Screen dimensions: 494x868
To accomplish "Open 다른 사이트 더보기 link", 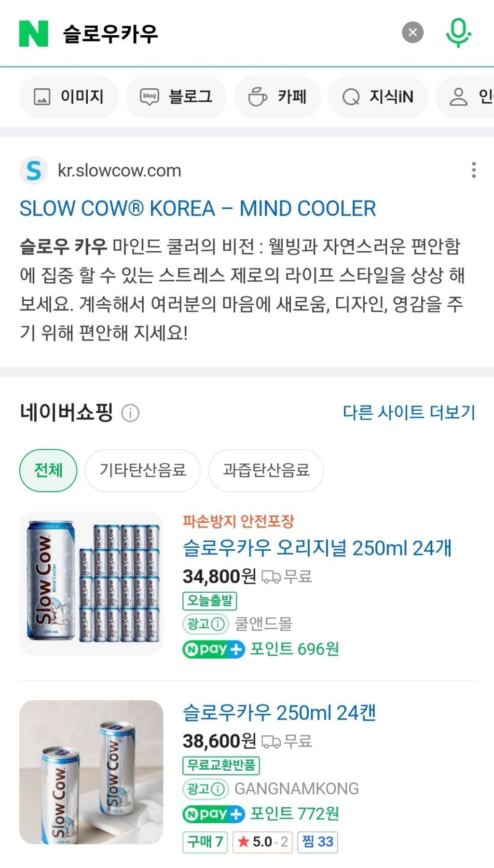I will point(409,412).
